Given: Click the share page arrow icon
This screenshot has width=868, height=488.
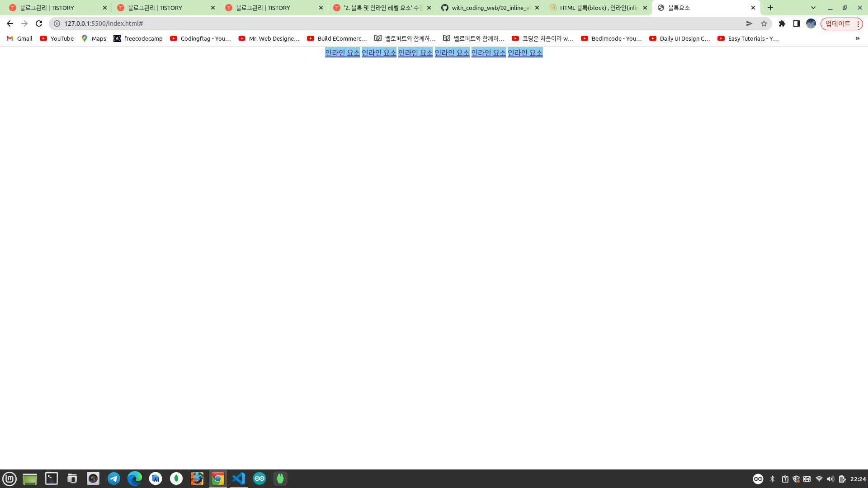Looking at the screenshot, I should pos(749,23).
